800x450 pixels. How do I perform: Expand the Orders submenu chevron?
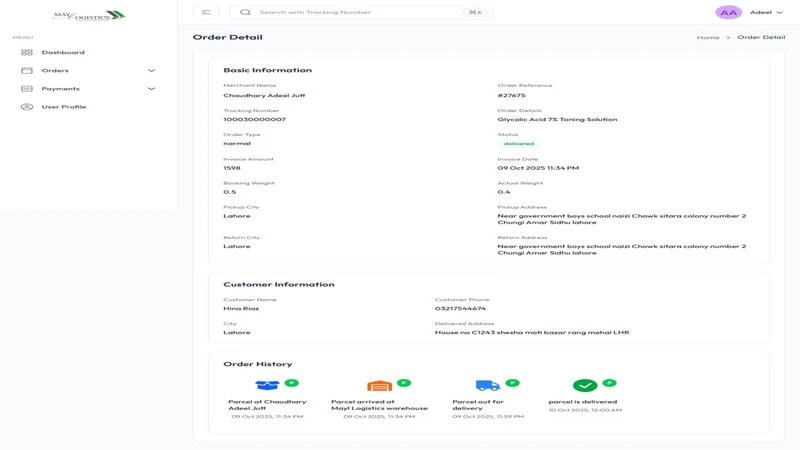point(152,70)
